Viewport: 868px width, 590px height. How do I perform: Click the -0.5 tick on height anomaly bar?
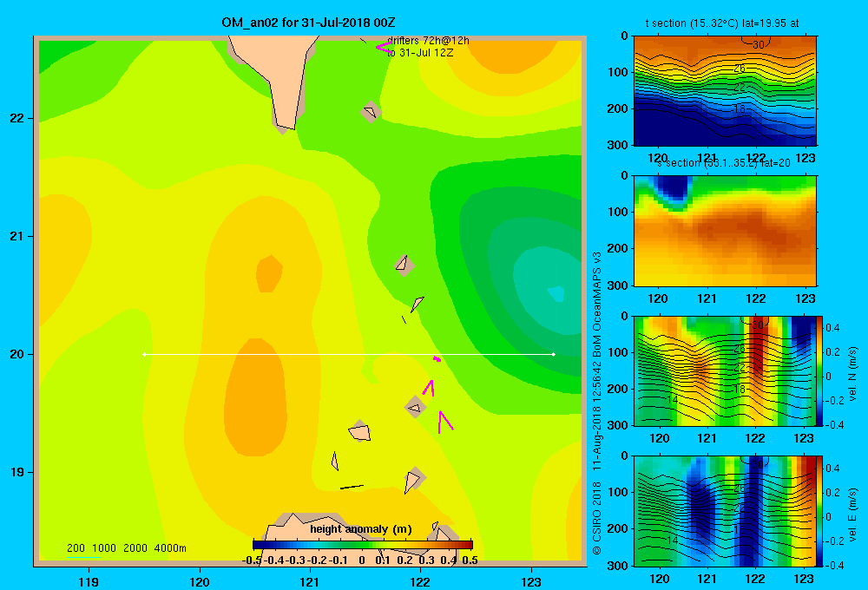pos(252,560)
